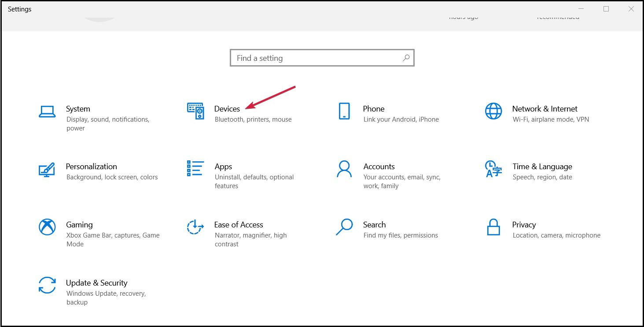The image size is (644, 327).
Task: Click 'Uninstall, defaults, optional features' description
Action: pyautogui.click(x=254, y=182)
